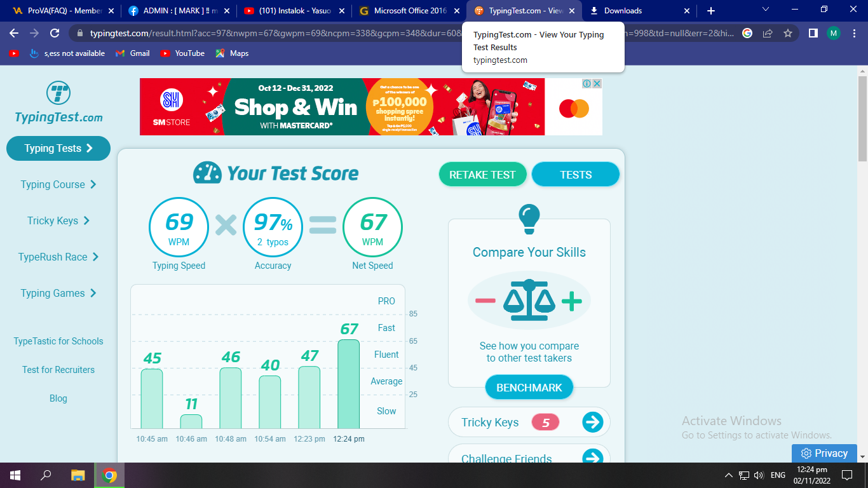Go back to the previous page
This screenshot has width=868, height=488.
14,33
